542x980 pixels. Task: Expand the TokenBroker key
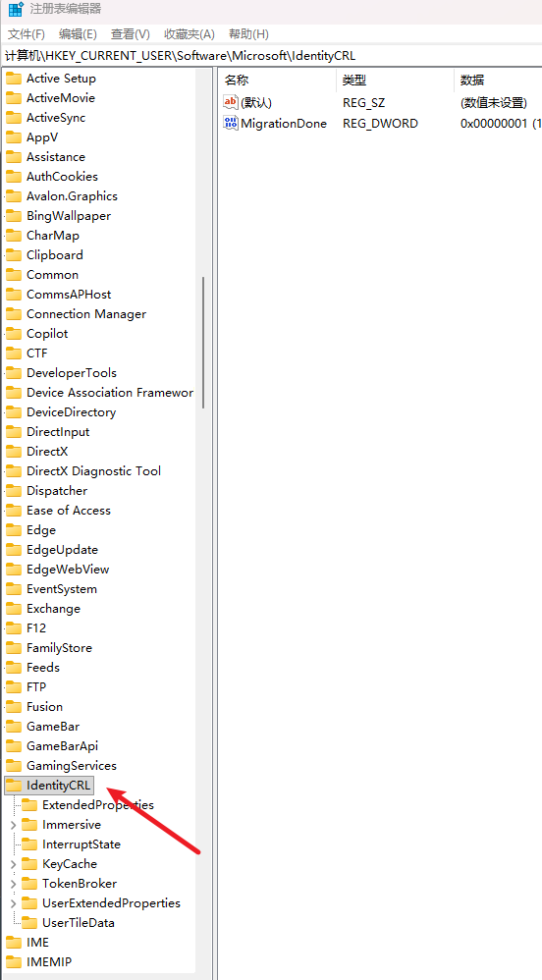[x=13, y=884]
